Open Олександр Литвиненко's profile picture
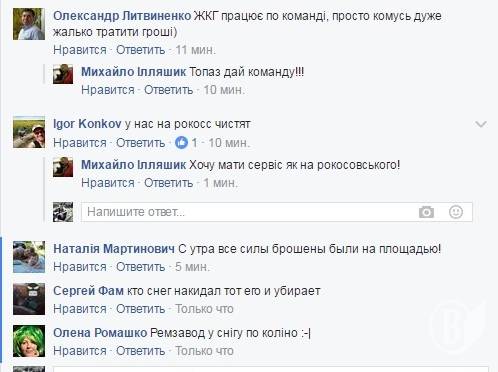 (x=29, y=24)
